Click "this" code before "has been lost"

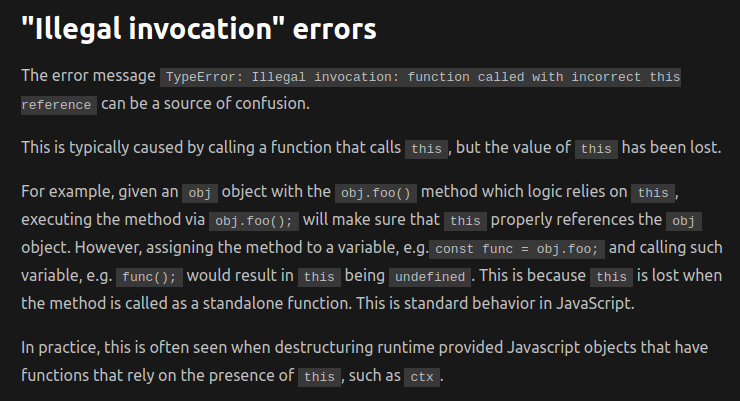[x=596, y=149]
